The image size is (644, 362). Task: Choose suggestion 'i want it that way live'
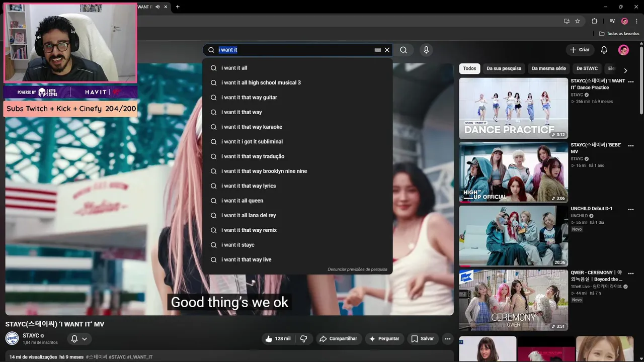click(x=297, y=259)
